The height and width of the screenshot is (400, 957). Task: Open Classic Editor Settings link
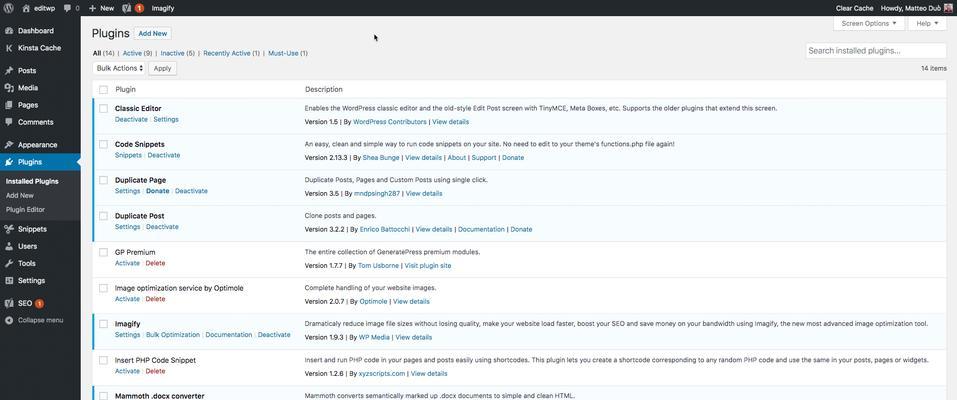(x=166, y=120)
